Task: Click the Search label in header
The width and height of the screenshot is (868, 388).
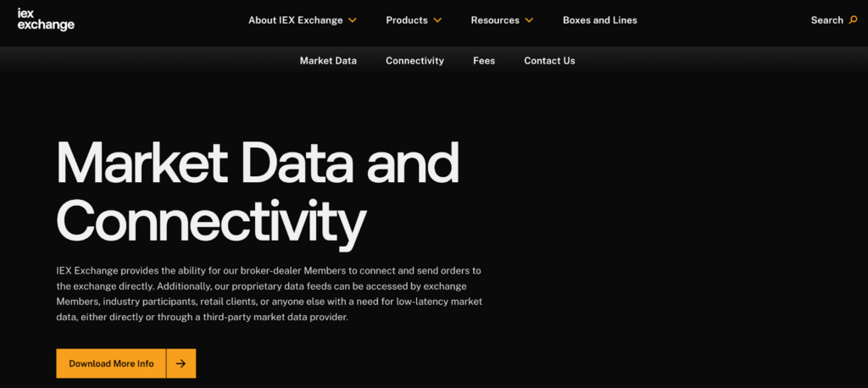Action: click(827, 20)
